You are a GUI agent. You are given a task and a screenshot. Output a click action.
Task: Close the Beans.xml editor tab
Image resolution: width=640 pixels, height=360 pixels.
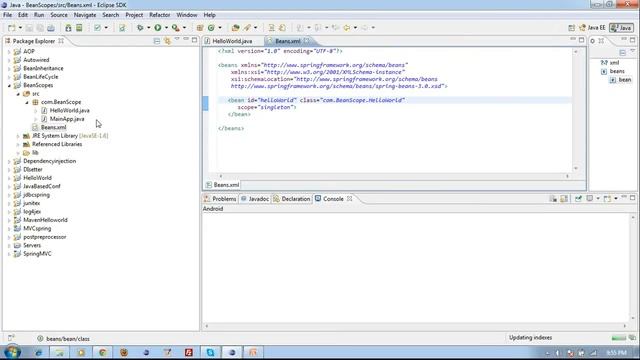point(307,41)
